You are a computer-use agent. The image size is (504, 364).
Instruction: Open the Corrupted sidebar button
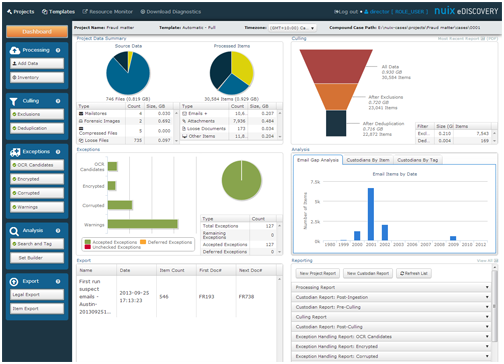pyautogui.click(x=37, y=193)
